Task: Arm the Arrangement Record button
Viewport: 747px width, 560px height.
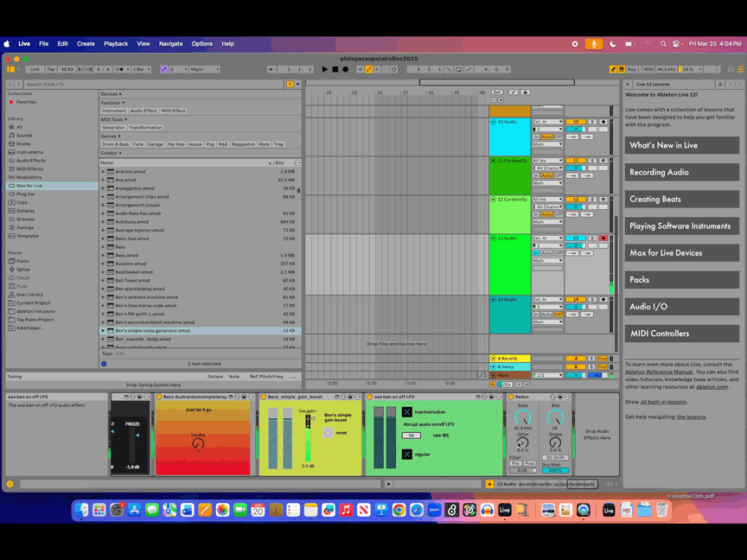Action: click(345, 69)
